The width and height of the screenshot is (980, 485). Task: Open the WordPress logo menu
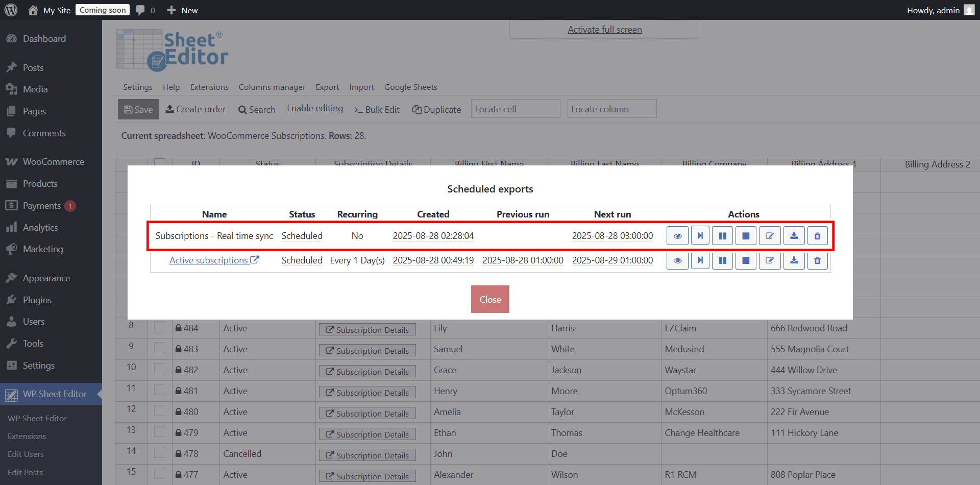coord(11,10)
